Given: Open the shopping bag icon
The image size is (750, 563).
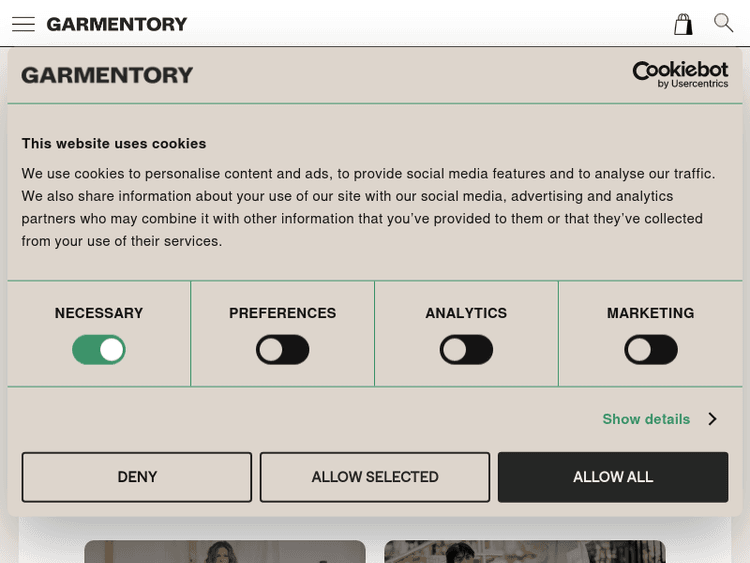Looking at the screenshot, I should click(x=683, y=24).
